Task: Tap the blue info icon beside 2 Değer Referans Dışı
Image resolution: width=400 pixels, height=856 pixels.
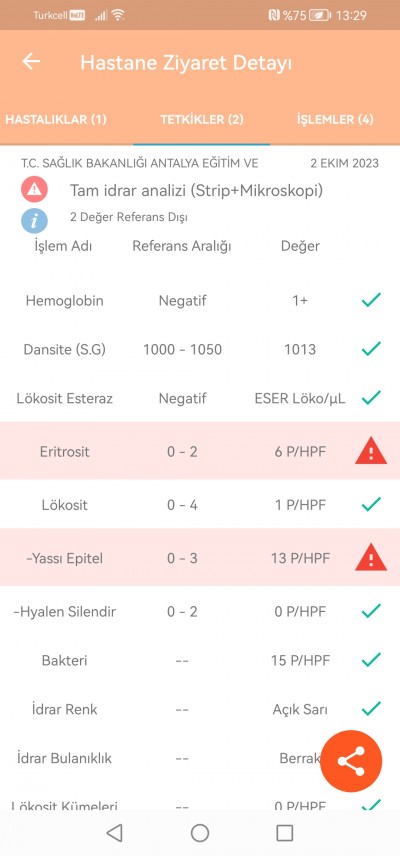Action: click(x=34, y=221)
